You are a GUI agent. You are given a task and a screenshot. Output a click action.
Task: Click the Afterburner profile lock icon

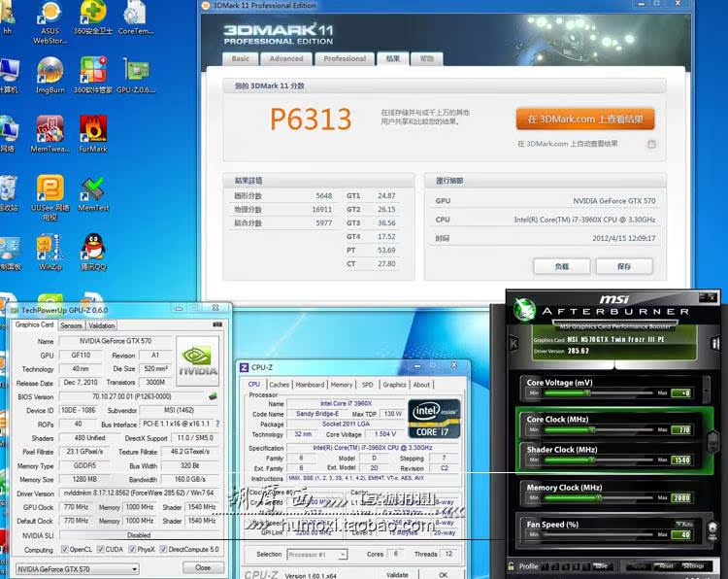pos(513,565)
